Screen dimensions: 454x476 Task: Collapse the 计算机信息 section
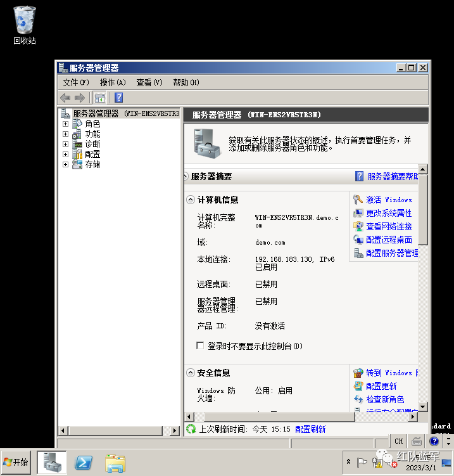coord(191,200)
